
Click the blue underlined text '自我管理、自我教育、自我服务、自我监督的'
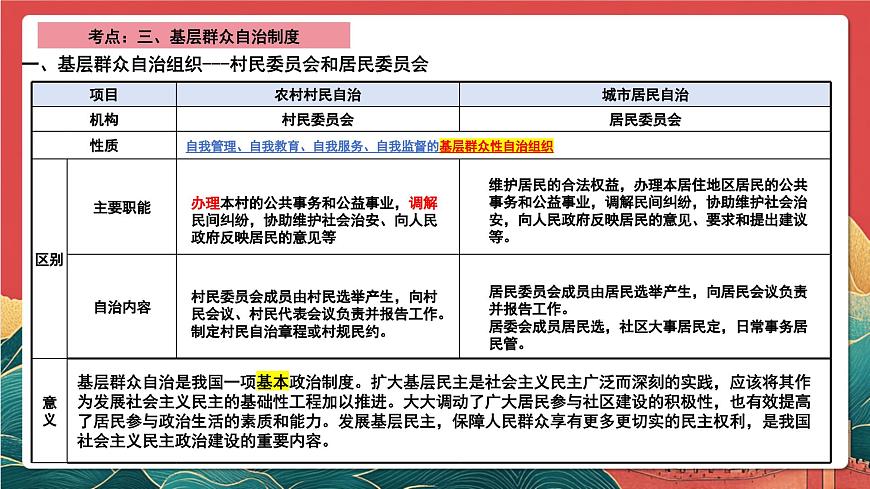pyautogui.click(x=312, y=147)
